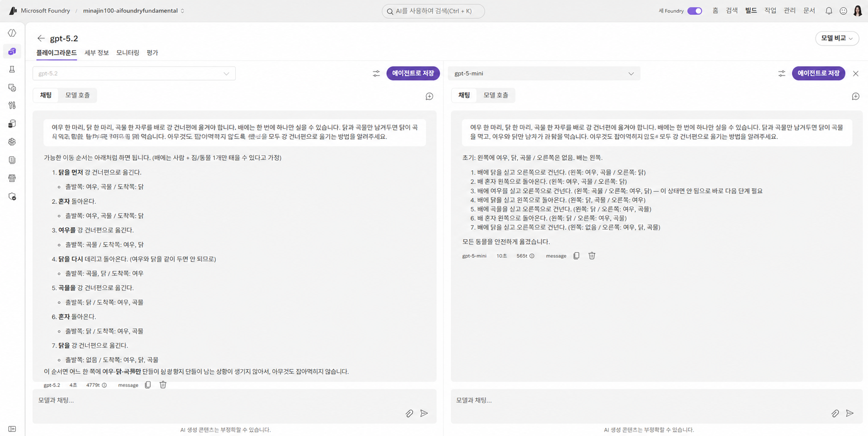This screenshot has width=868, height=436.
Task: Open 빌드 in top navigation
Action: coord(751,11)
